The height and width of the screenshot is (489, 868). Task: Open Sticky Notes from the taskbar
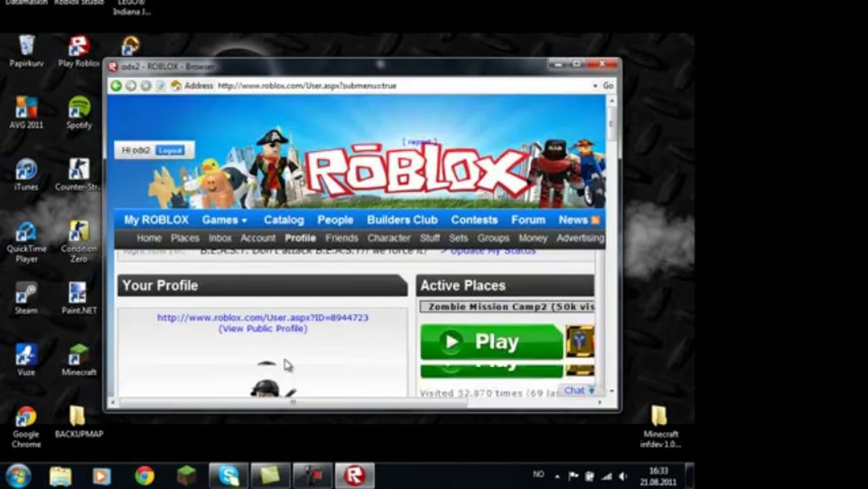[270, 474]
